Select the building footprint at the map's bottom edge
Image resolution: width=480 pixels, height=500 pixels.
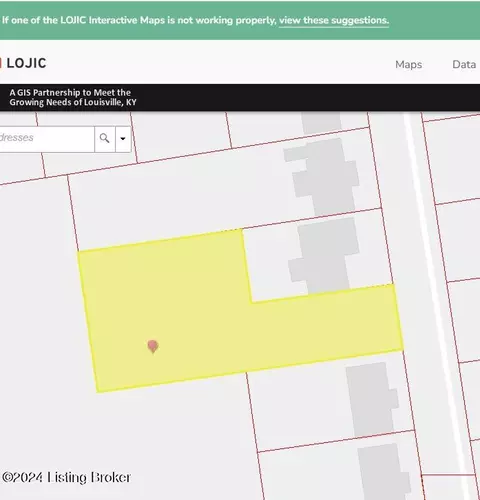pos(383,472)
